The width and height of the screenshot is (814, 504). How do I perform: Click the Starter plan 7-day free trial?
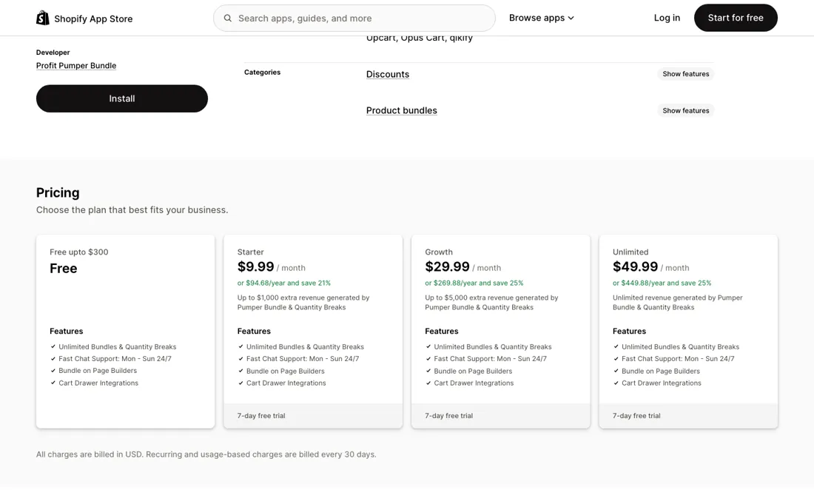pyautogui.click(x=261, y=416)
